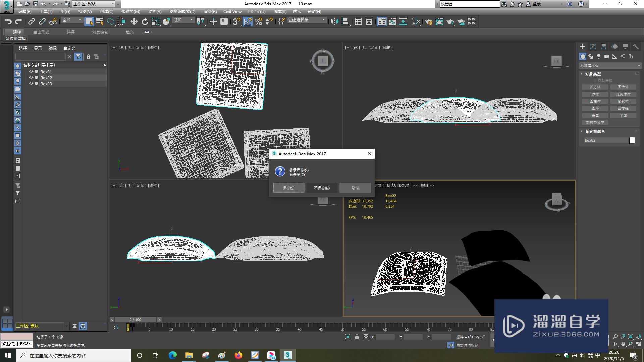644x362 pixels.
Task: Toggle visibility eye of Box02
Action: 31,78
